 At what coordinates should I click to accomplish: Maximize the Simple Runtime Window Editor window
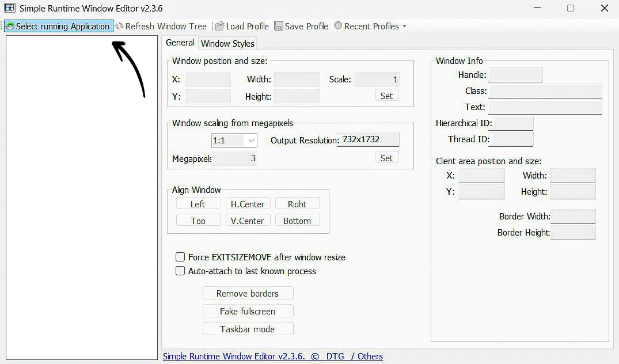571,8
